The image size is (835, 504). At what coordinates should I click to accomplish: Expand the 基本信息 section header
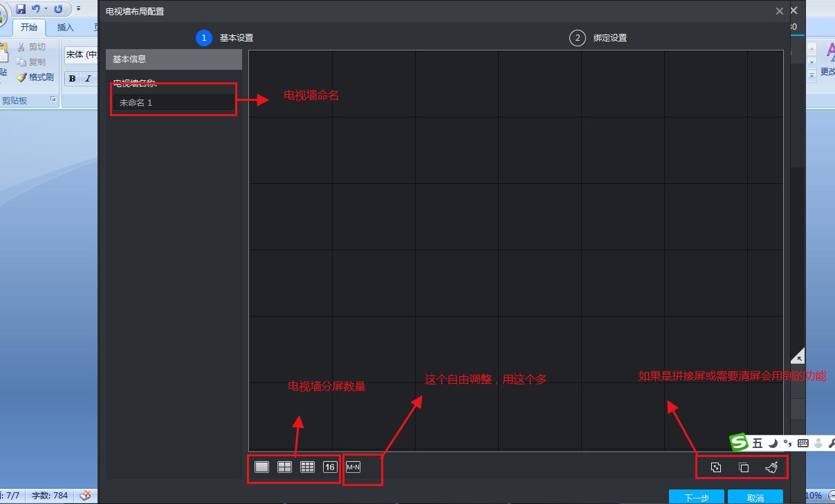click(173, 59)
